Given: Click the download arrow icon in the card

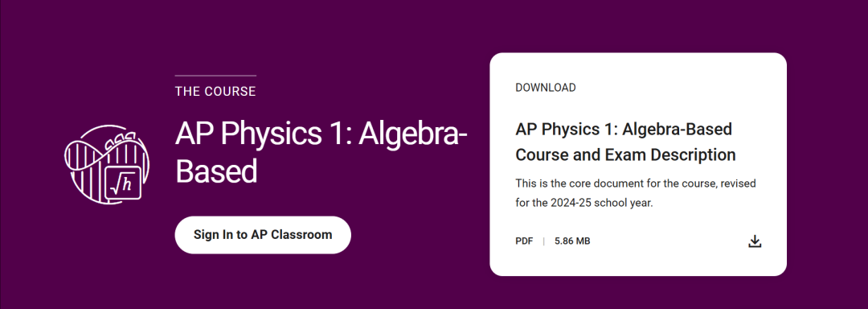Looking at the screenshot, I should (x=755, y=241).
